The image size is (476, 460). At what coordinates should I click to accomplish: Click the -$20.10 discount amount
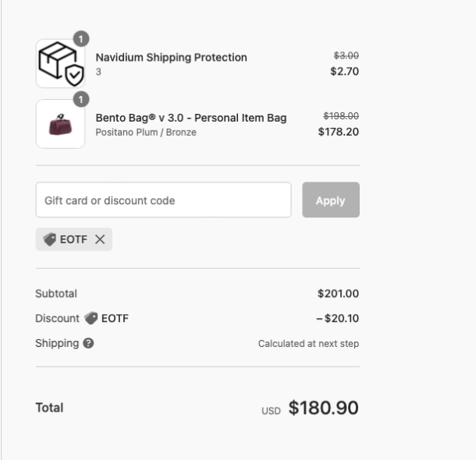coord(337,318)
